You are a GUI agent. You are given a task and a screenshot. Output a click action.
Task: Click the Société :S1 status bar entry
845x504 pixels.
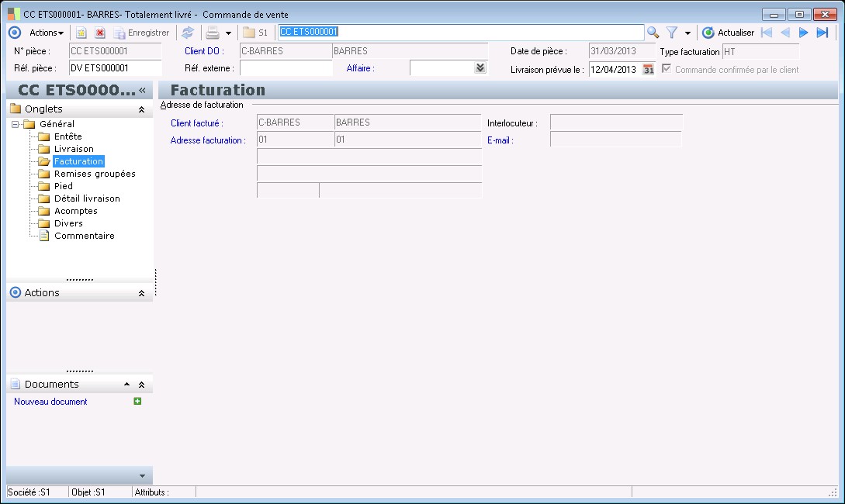(29, 492)
